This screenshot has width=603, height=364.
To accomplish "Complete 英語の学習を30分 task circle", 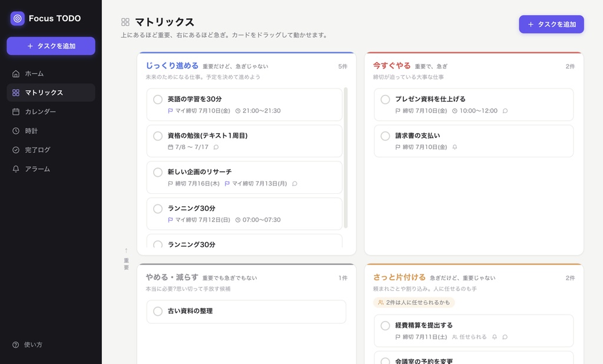I will pos(158,100).
